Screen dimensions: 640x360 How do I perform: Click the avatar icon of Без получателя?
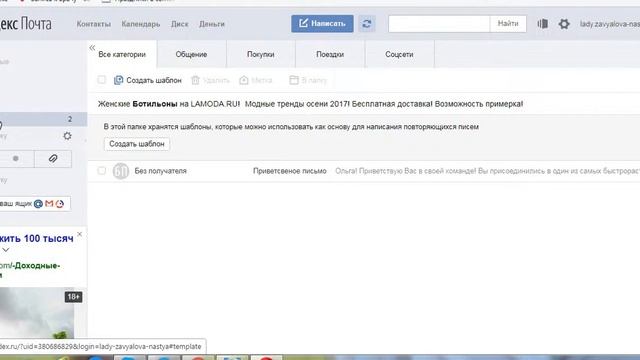[x=121, y=171]
